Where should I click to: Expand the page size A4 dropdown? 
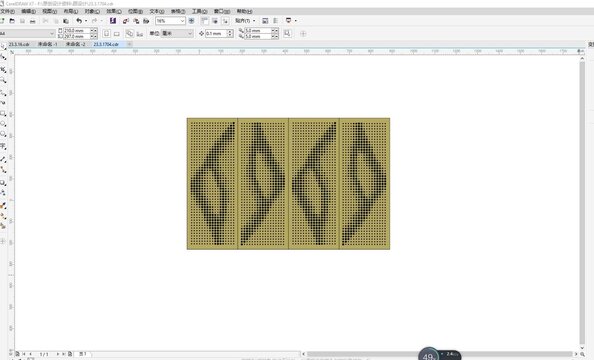(52, 33)
